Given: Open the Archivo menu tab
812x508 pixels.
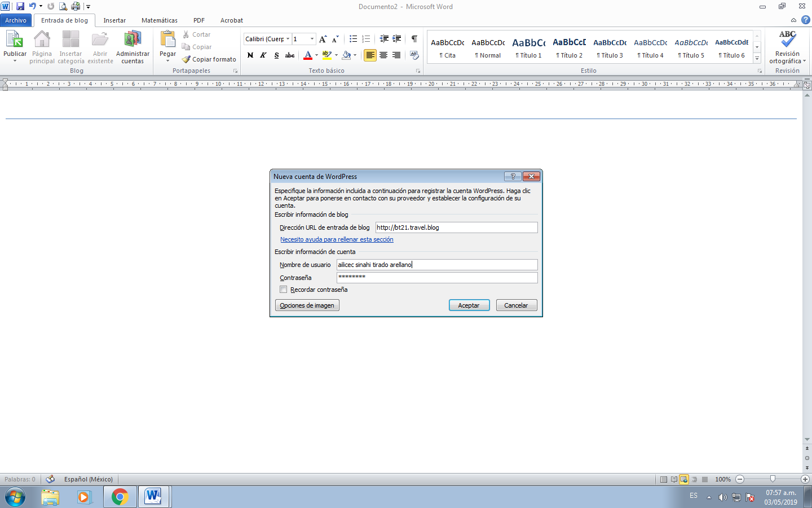Looking at the screenshot, I should click(x=16, y=20).
